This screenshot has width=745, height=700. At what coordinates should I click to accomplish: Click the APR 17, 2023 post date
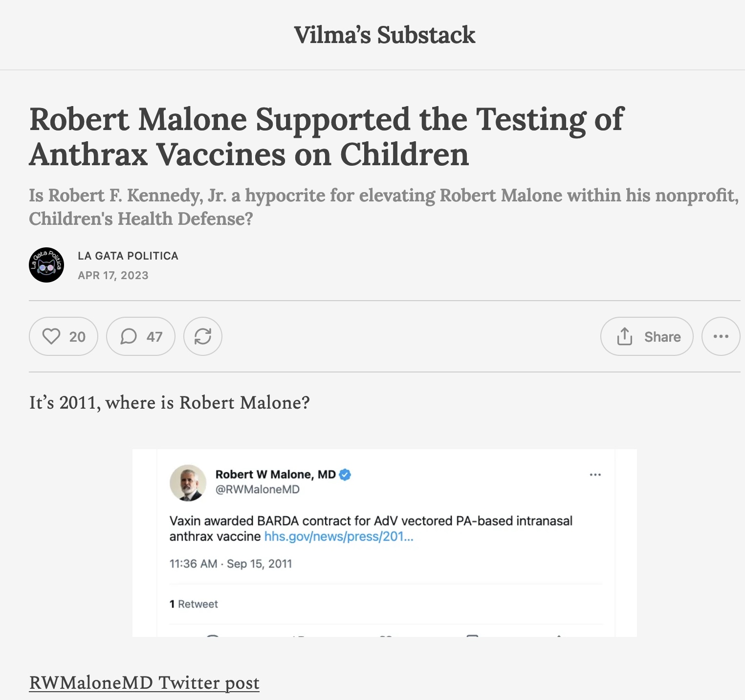(x=113, y=275)
